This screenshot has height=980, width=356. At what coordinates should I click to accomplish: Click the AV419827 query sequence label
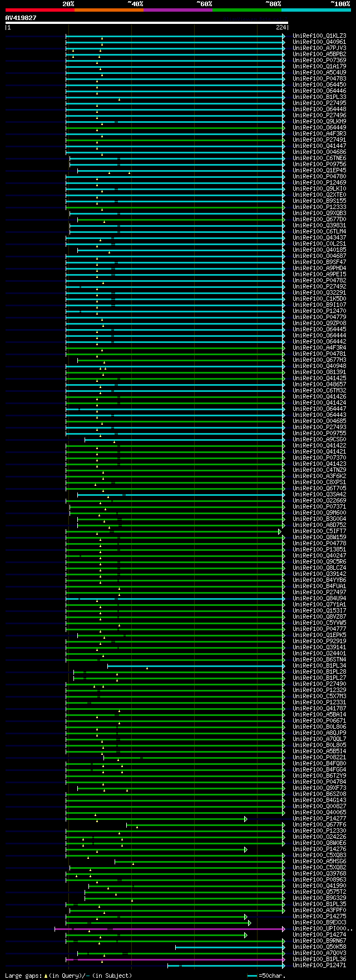21,18
